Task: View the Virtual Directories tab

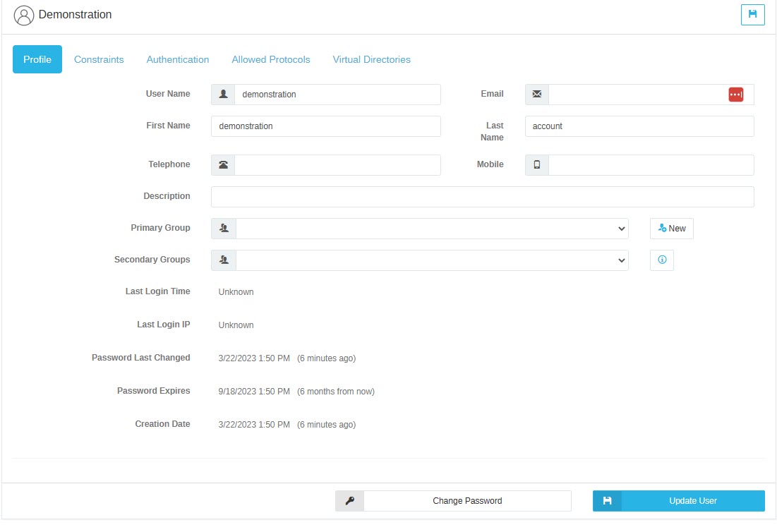Action: pos(372,59)
